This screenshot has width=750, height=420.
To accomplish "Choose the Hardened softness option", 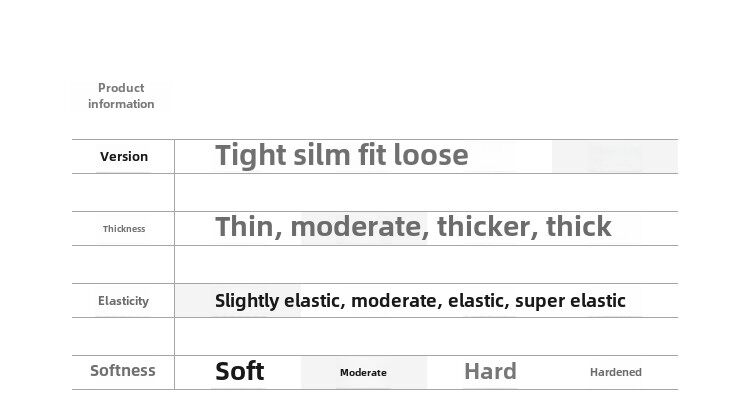I will 616,373.
